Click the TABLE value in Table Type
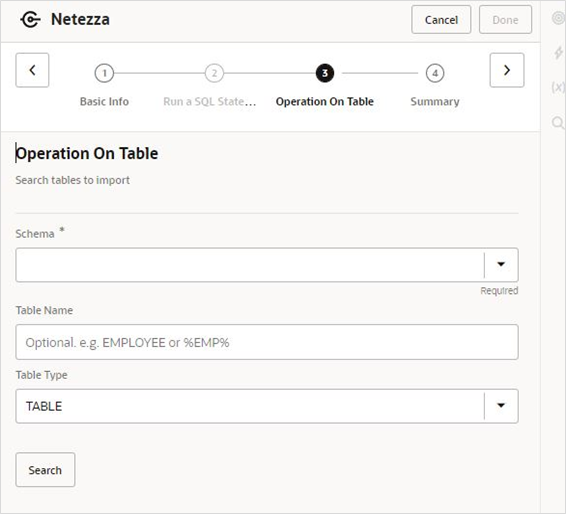566x514 pixels. tap(44, 406)
